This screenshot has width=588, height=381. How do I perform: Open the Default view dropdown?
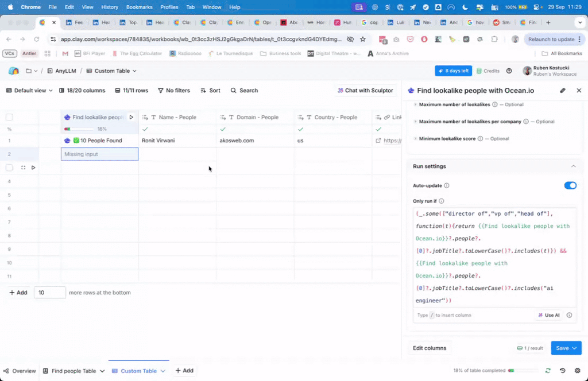coord(29,91)
